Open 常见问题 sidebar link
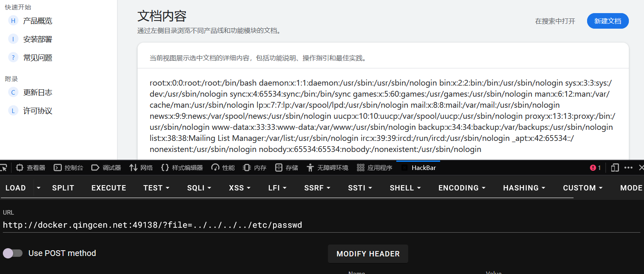Viewport: 644px width, 274px height. [x=38, y=58]
